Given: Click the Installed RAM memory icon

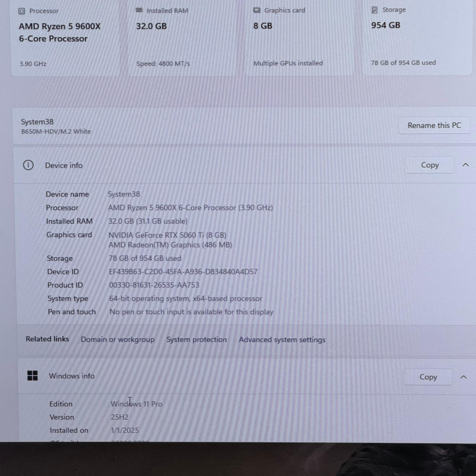Looking at the screenshot, I should [x=139, y=10].
